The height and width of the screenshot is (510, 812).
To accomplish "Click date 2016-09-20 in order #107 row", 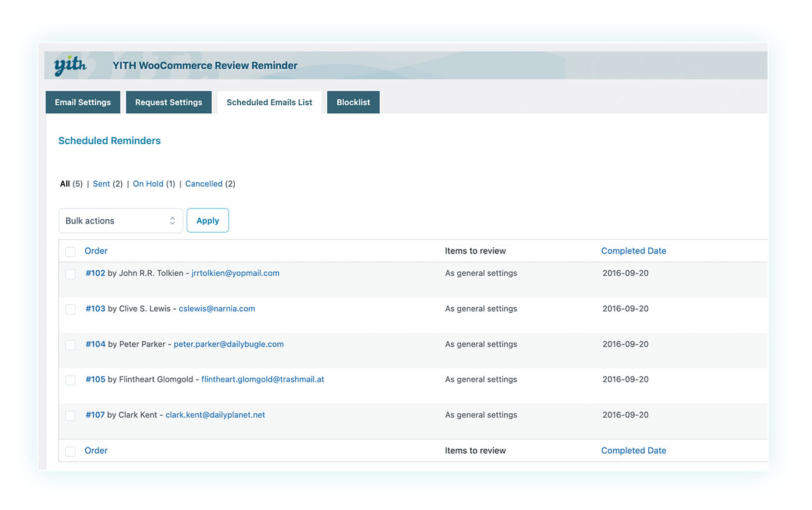I will pyautogui.click(x=625, y=414).
